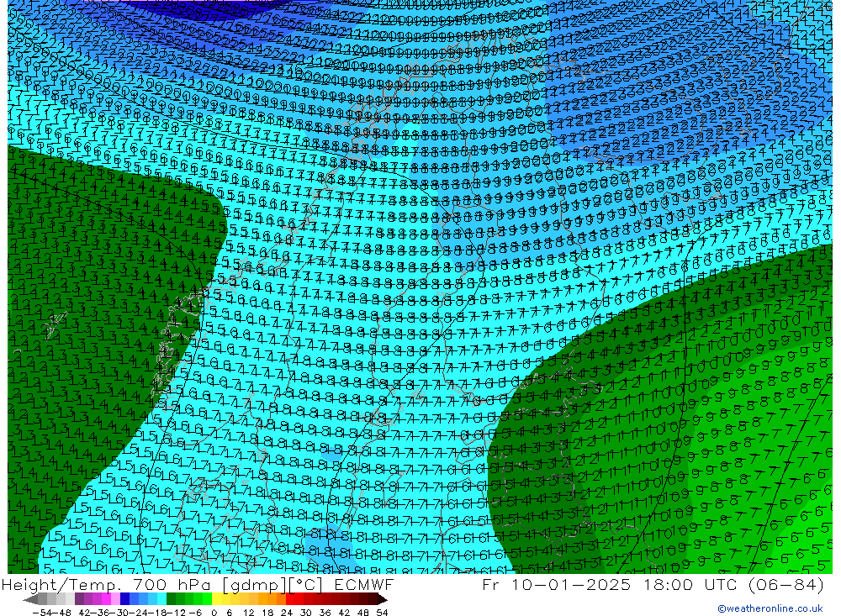This screenshot has height=616, width=841.
Task: Click the gray left arrow end of legend
Action: pos(30,600)
